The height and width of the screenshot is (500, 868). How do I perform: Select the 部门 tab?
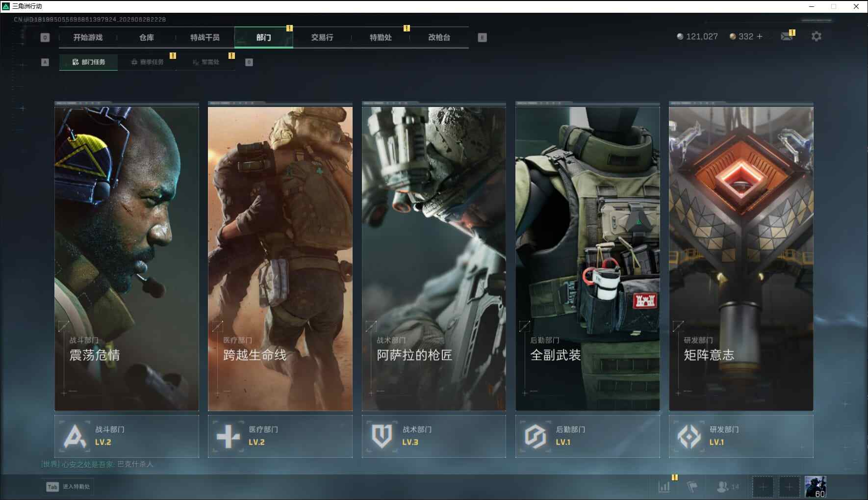tap(263, 37)
